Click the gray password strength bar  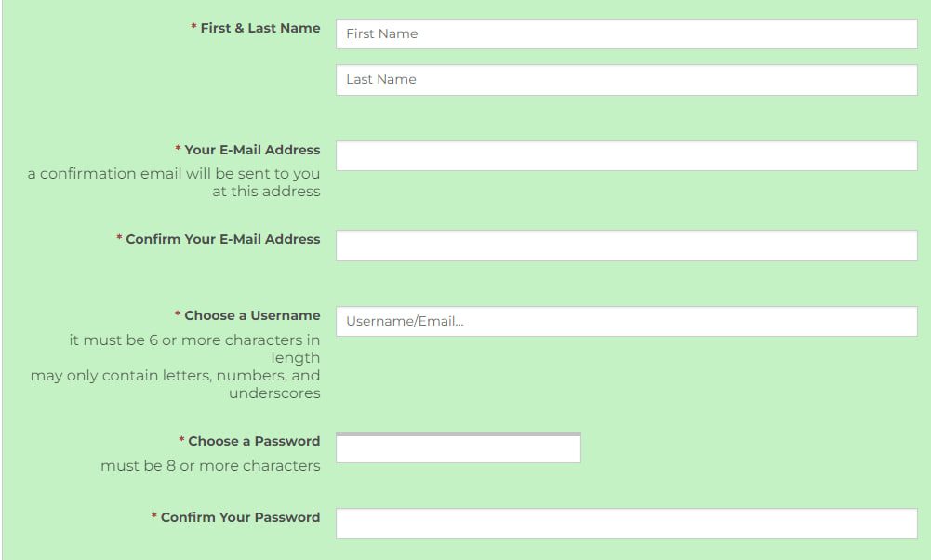pyautogui.click(x=458, y=433)
